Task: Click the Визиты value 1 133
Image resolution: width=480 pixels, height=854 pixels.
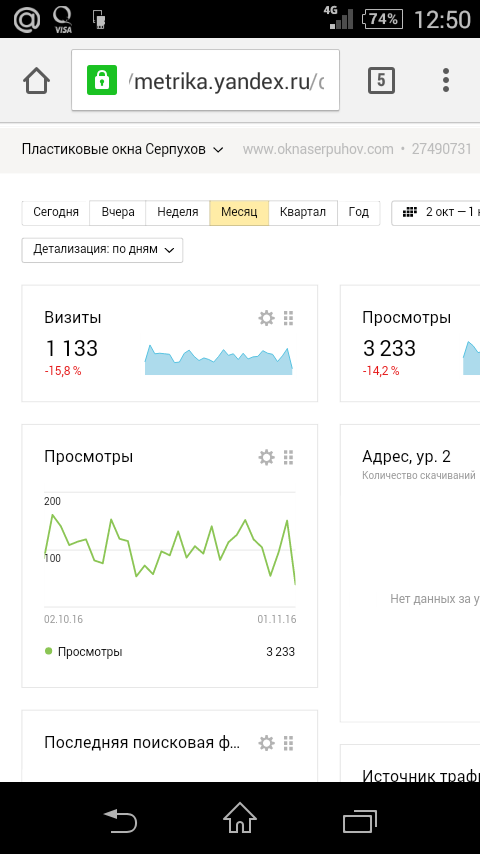Action: pyautogui.click(x=71, y=349)
